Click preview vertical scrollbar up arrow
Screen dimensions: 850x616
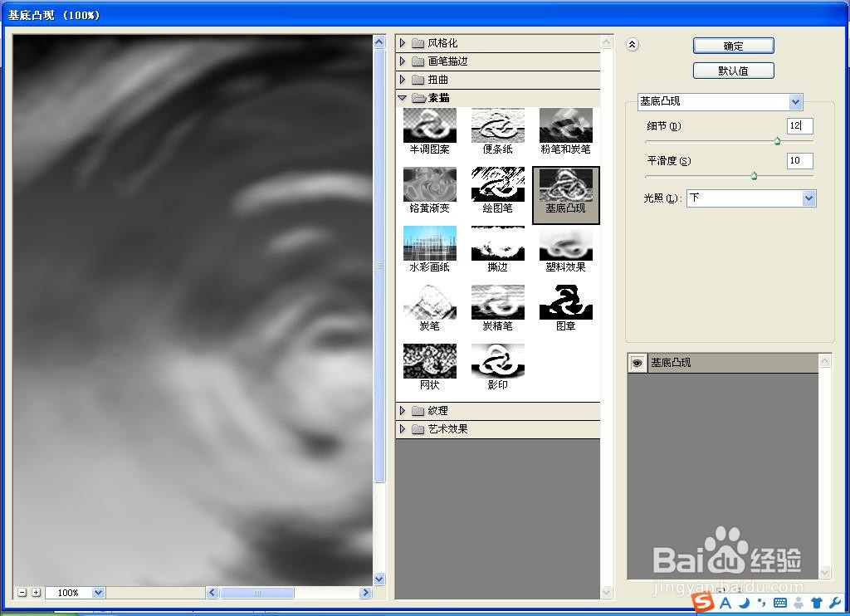pos(379,42)
